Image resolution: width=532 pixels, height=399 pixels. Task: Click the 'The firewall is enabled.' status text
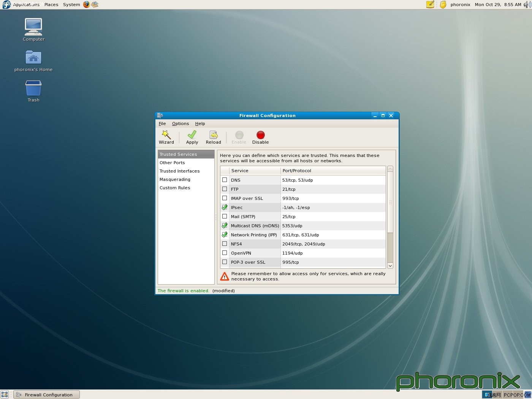pos(183,291)
